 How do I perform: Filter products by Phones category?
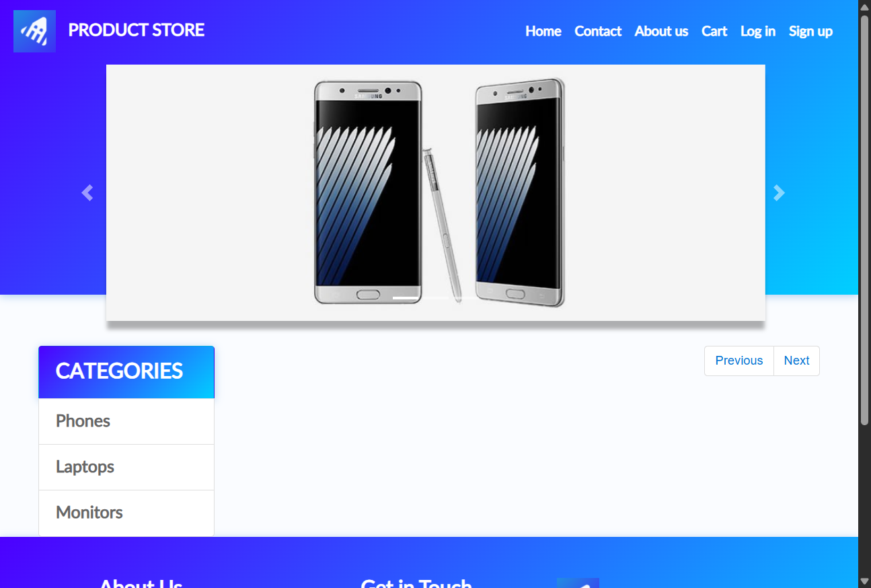coord(126,421)
